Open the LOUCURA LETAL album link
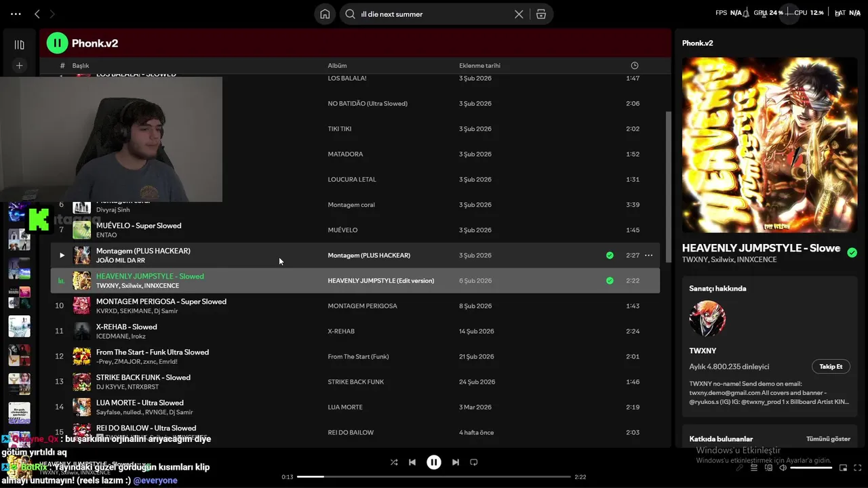The height and width of the screenshot is (488, 868). (352, 180)
